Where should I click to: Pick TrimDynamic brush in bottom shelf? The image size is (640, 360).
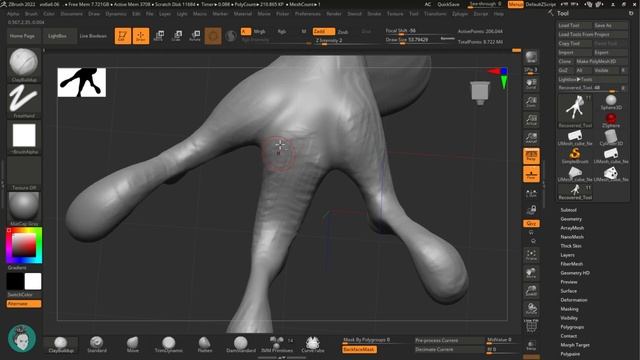169,344
